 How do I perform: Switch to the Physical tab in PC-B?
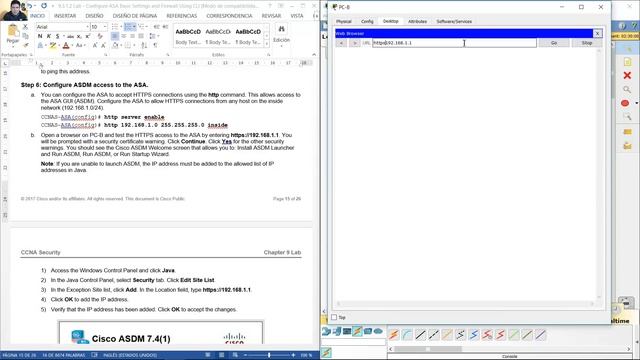(344, 21)
